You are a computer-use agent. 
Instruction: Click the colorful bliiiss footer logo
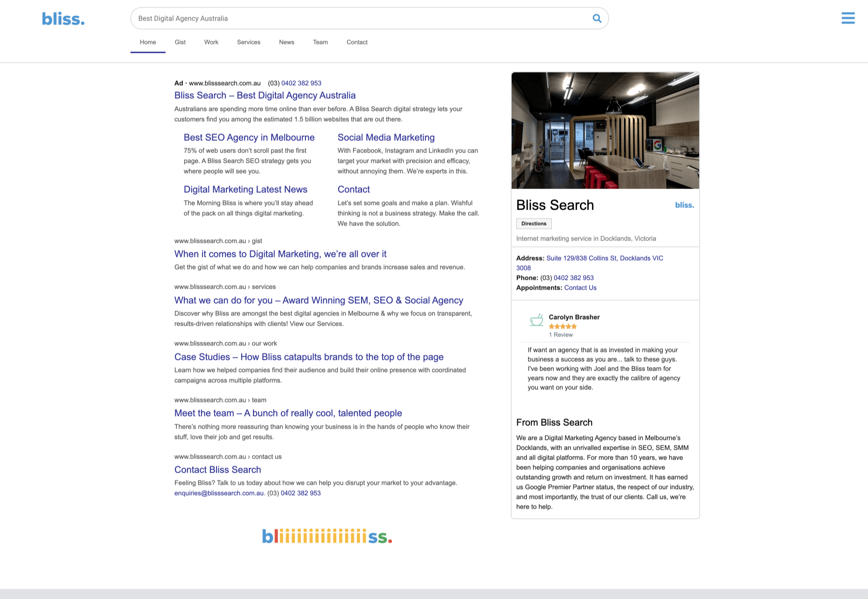tap(327, 536)
